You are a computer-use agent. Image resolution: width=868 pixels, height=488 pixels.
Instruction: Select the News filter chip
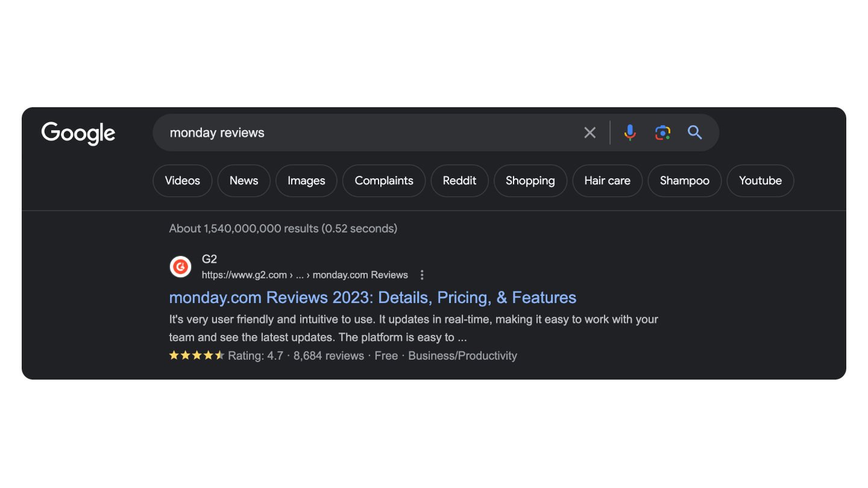point(244,181)
